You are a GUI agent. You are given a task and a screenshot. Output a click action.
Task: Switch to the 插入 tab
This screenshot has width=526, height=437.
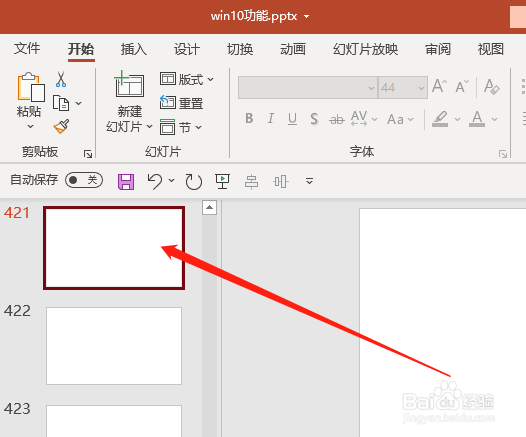[134, 49]
